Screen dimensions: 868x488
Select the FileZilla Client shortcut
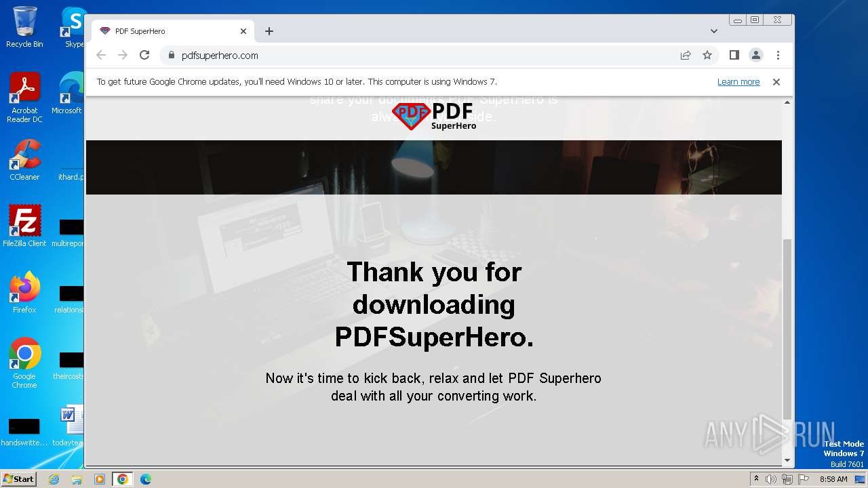(x=24, y=226)
